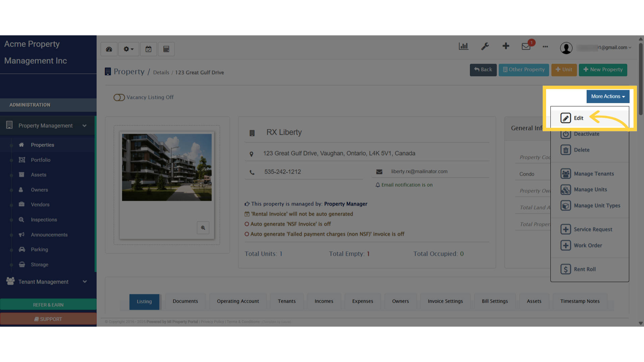This screenshot has height=362, width=644.
Task: Click the calculator icon in toolbar
Action: [x=166, y=49]
